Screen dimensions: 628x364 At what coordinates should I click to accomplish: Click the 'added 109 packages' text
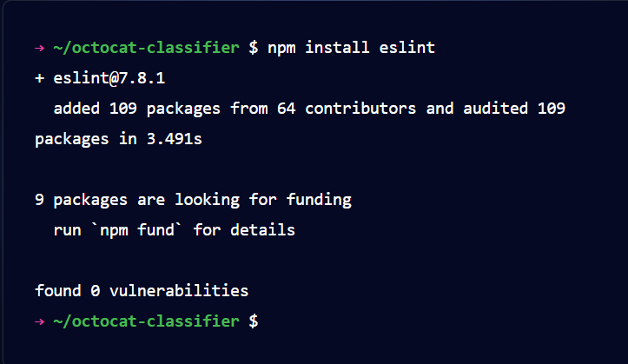(x=137, y=109)
